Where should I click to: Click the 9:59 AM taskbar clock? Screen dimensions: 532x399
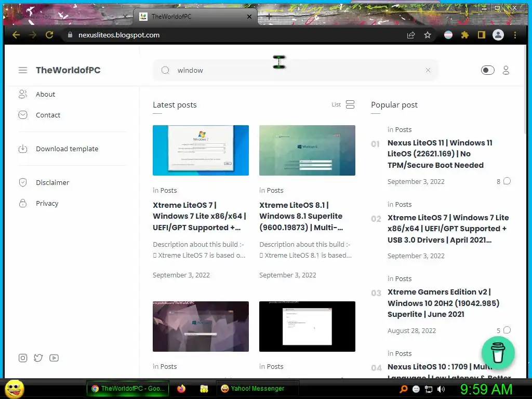tap(486, 389)
